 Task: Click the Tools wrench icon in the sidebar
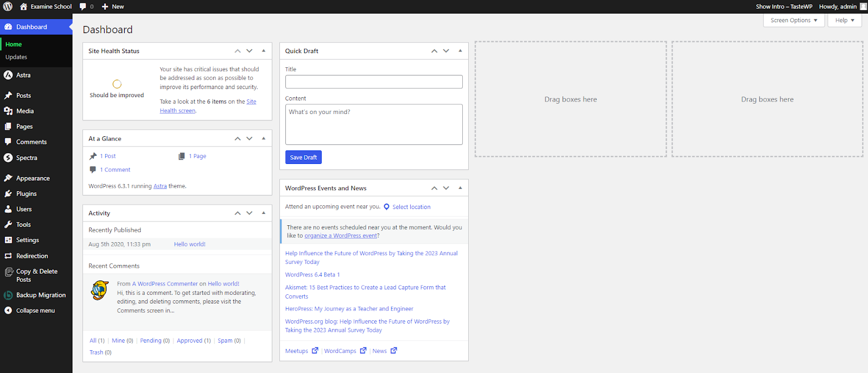[8, 224]
